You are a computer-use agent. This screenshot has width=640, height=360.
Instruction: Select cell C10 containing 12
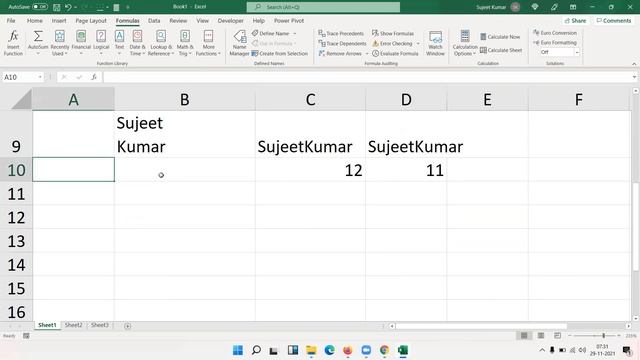point(310,170)
